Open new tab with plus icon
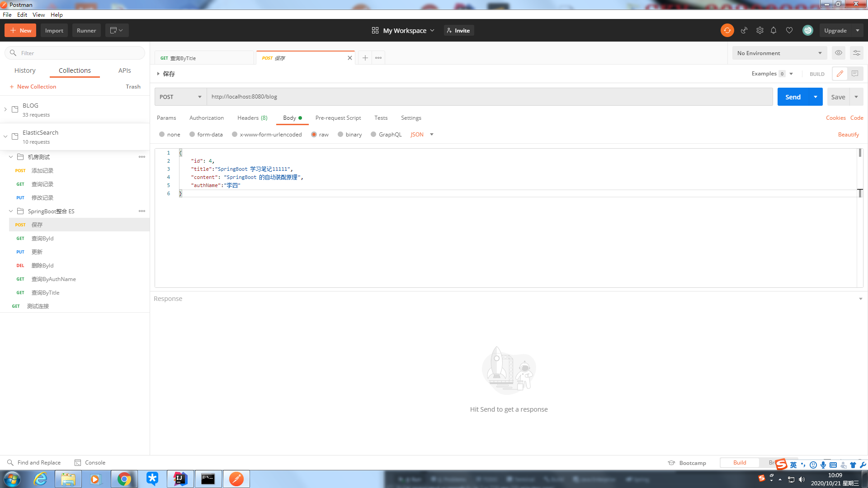This screenshot has height=488, width=868. 365,58
